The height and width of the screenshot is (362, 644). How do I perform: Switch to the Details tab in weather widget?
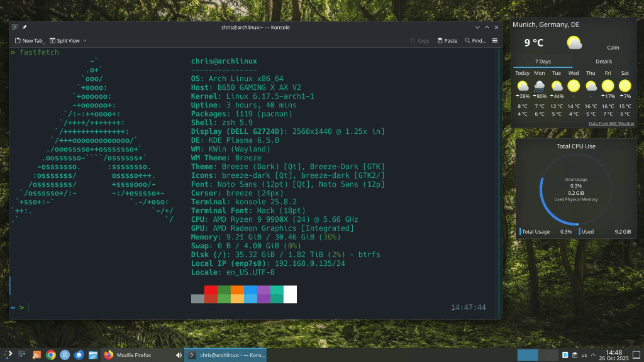click(604, 62)
